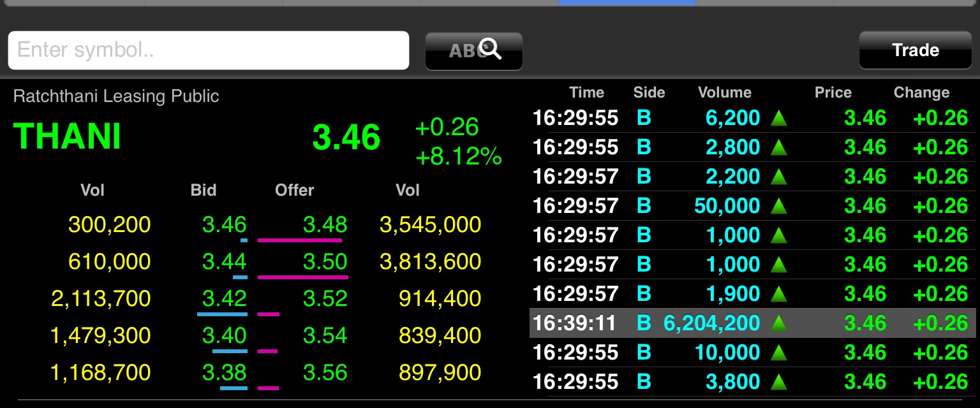
Task: Tap trade volume 1,900
Action: [733, 294]
